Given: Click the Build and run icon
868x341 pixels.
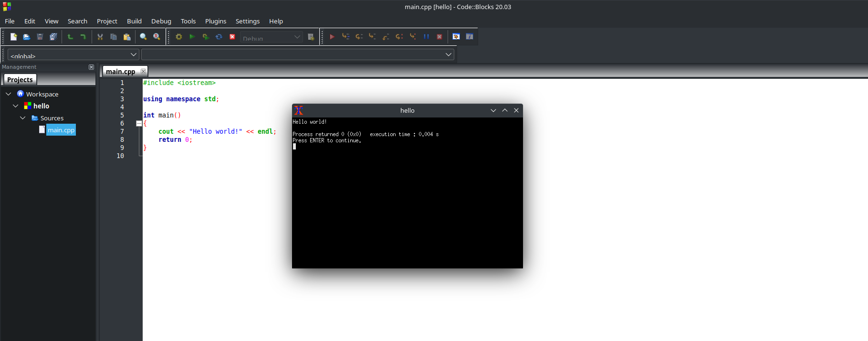Looking at the screenshot, I should pyautogui.click(x=206, y=37).
